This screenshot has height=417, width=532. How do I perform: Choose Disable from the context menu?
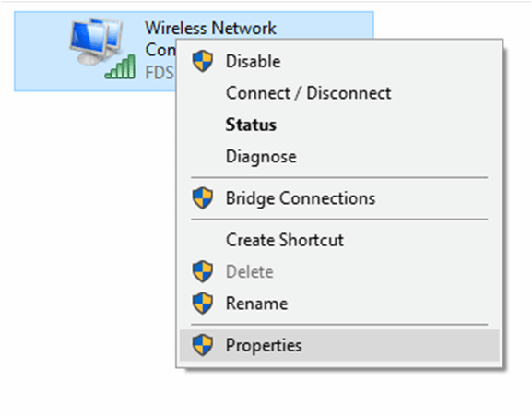[x=339, y=62]
